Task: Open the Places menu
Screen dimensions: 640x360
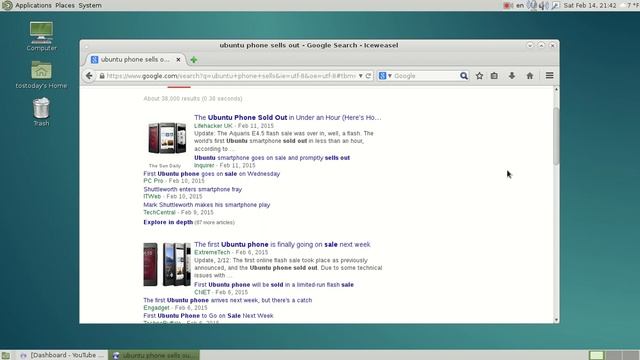Action: (x=65, y=5)
